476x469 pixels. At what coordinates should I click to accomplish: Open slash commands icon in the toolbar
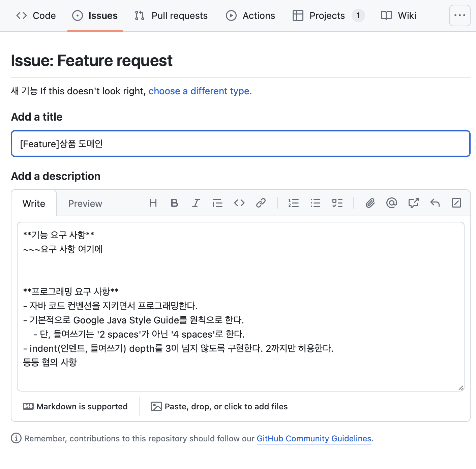(x=456, y=203)
